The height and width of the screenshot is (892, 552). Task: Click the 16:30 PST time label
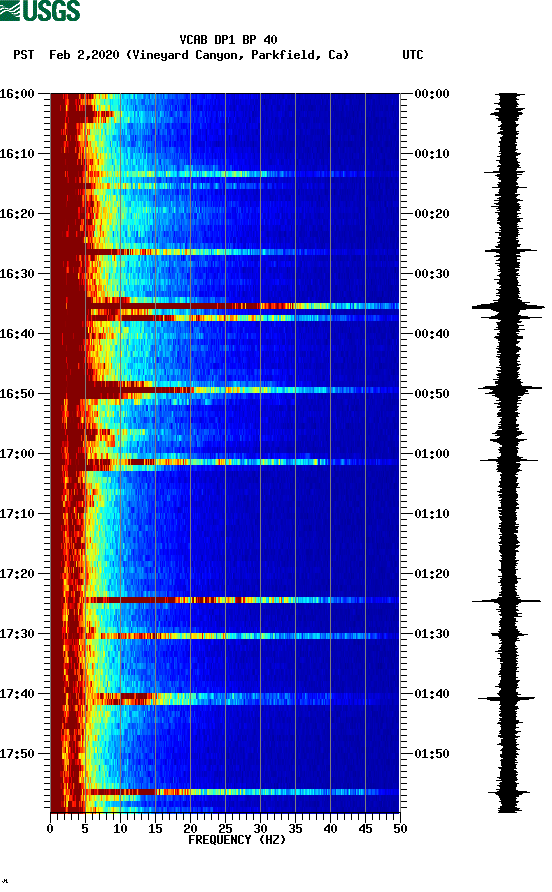coord(17,274)
